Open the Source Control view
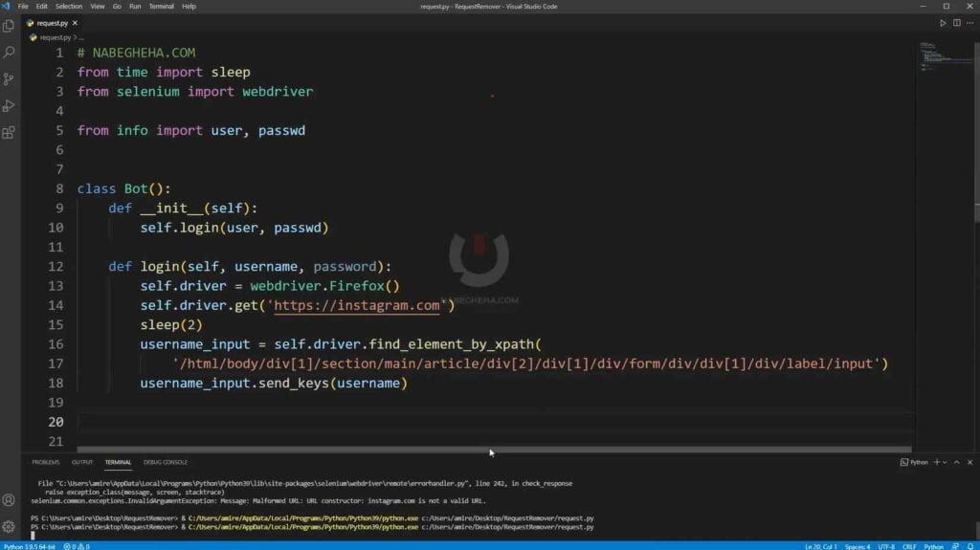 (x=9, y=79)
